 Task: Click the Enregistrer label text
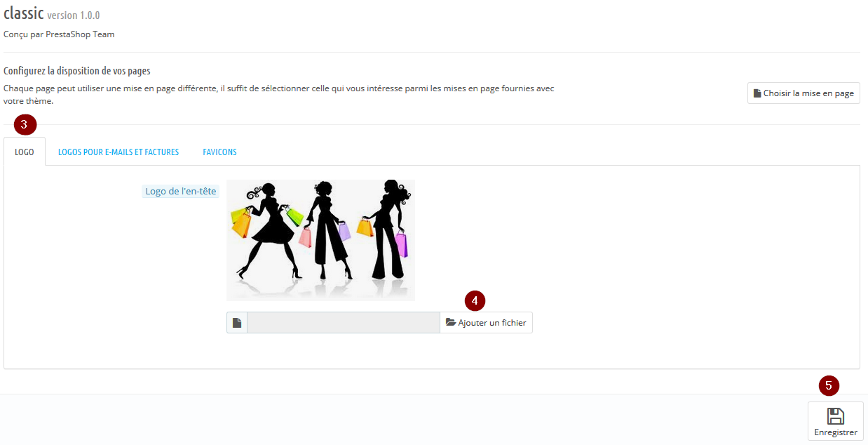pos(836,432)
